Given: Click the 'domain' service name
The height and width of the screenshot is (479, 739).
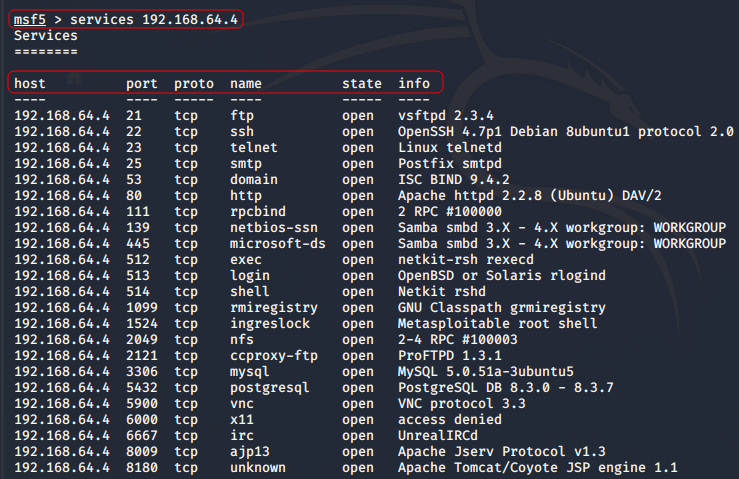Looking at the screenshot, I should pyautogui.click(x=254, y=180).
